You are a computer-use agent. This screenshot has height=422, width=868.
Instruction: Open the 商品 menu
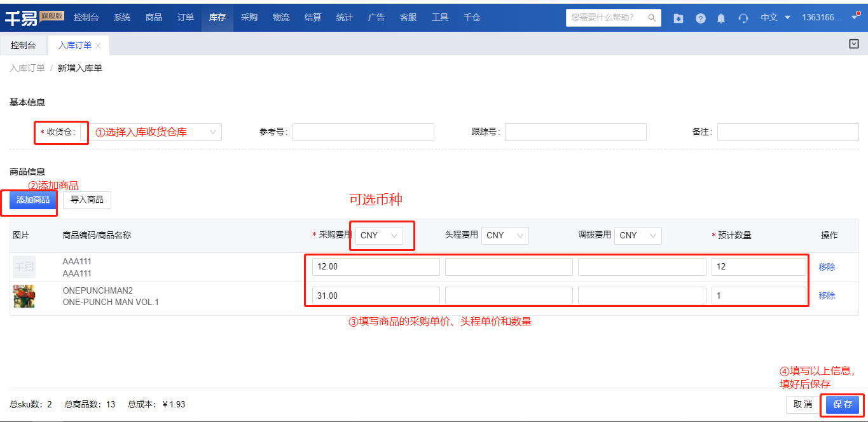pos(154,18)
